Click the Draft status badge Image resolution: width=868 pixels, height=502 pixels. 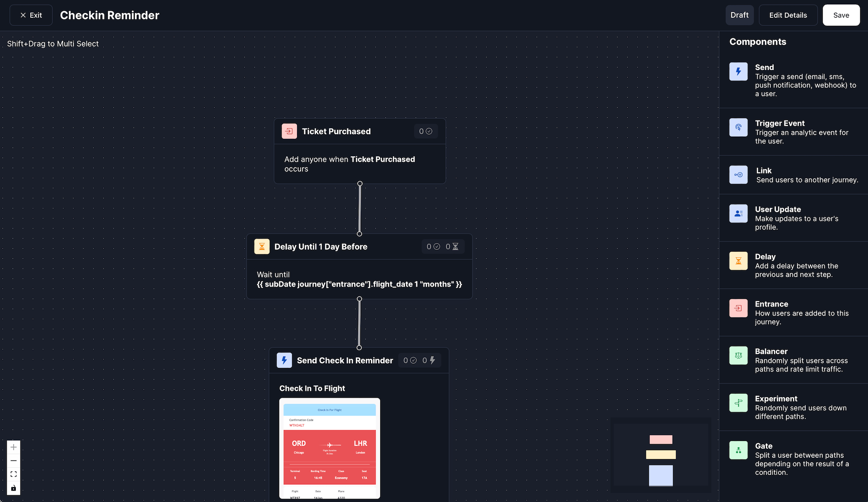(x=740, y=15)
